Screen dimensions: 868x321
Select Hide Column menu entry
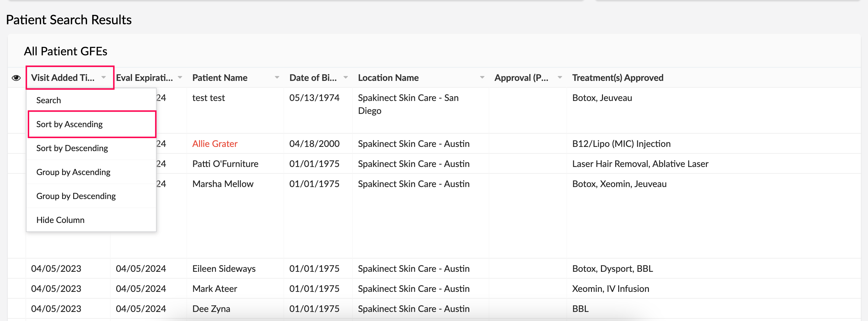click(91, 220)
